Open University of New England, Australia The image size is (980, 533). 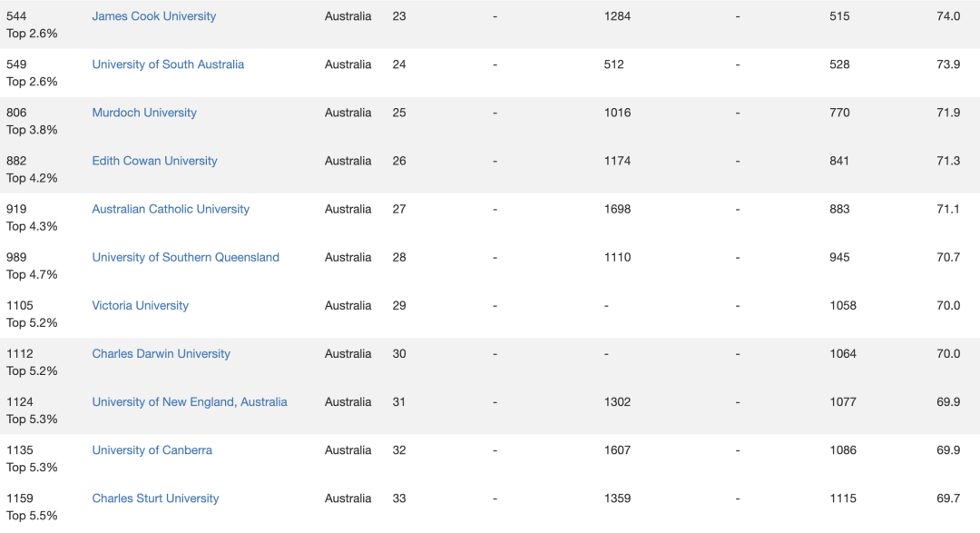[190, 401]
